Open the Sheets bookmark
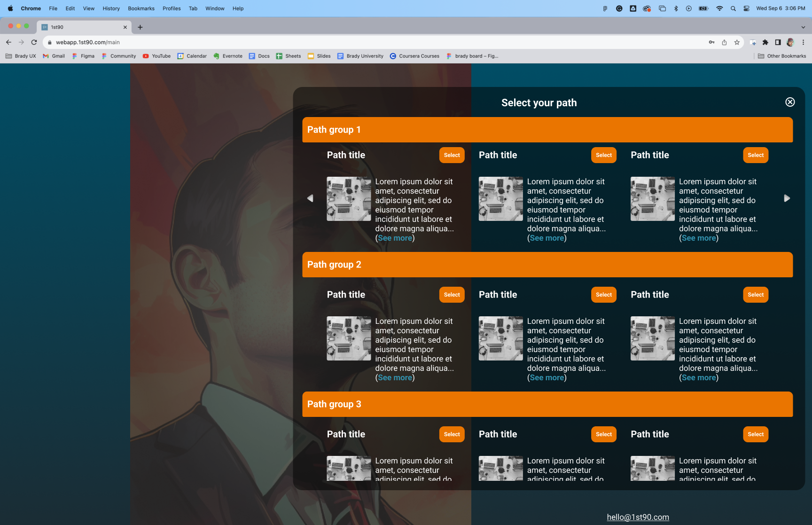This screenshot has width=812, height=525. [289, 56]
